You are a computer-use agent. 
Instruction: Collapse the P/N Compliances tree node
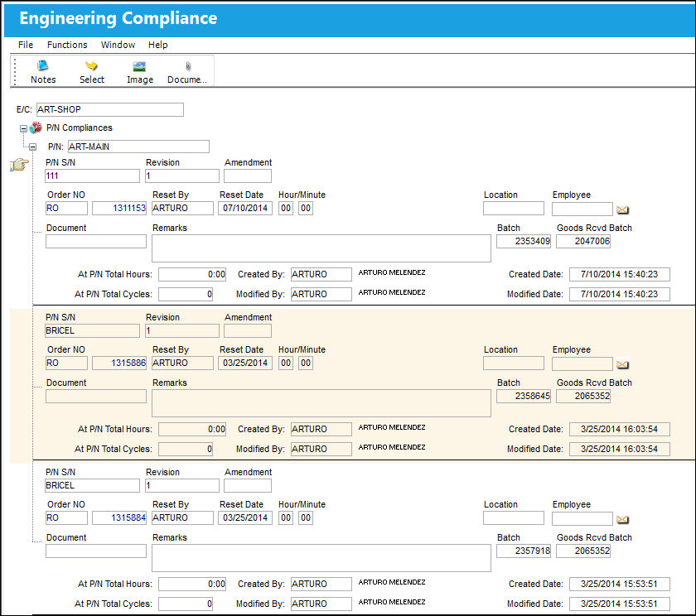click(23, 128)
